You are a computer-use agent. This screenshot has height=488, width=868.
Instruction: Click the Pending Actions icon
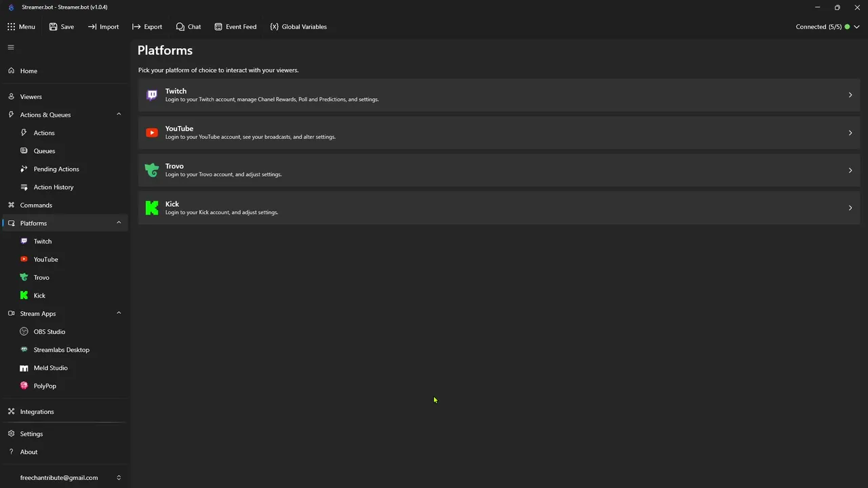24,169
